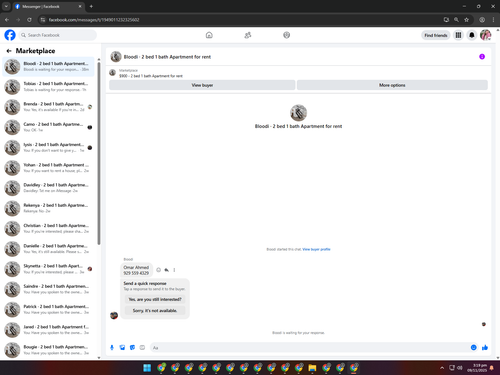Click the large centered Bloodi profile picture
Image resolution: width=500 pixels, height=375 pixels.
pos(298,113)
